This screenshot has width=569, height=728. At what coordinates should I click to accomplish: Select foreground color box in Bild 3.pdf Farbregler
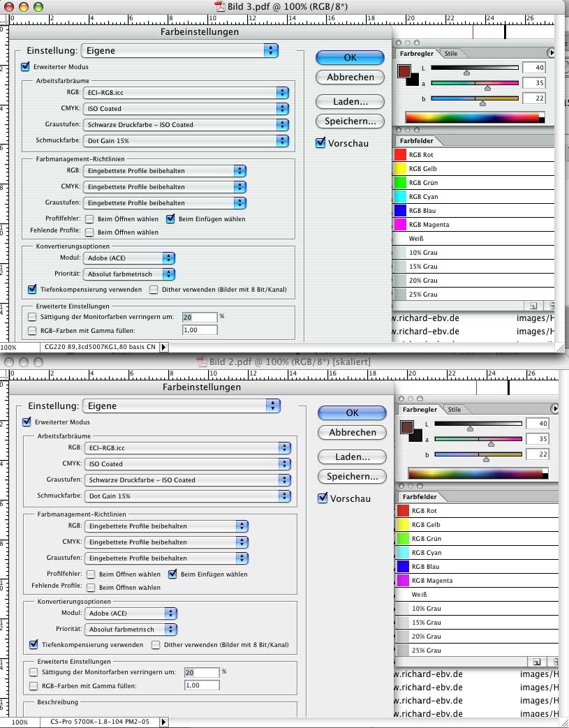pos(404,71)
